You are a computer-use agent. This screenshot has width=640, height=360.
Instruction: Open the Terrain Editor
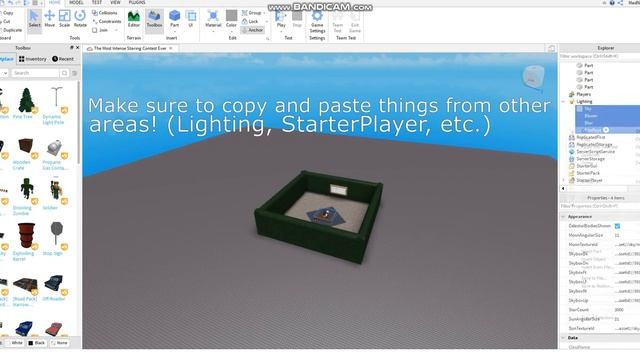point(133,19)
